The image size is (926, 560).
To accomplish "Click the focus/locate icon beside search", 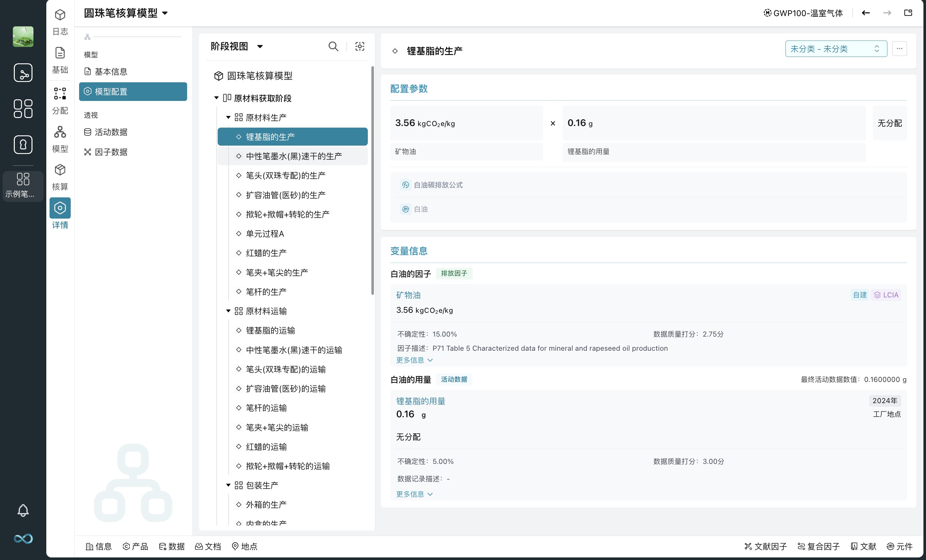I will coord(360,46).
